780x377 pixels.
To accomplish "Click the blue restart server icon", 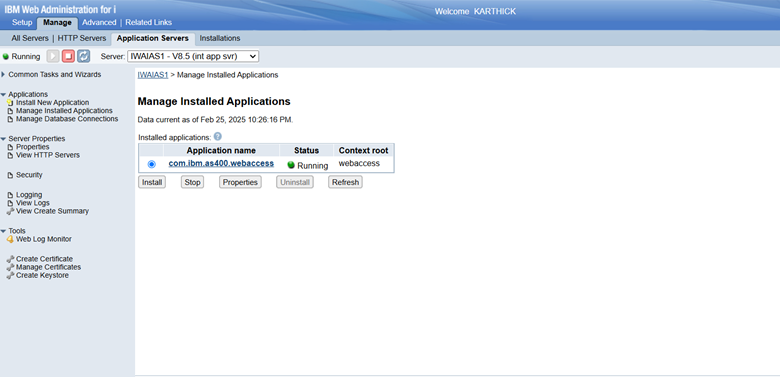I will tap(84, 56).
